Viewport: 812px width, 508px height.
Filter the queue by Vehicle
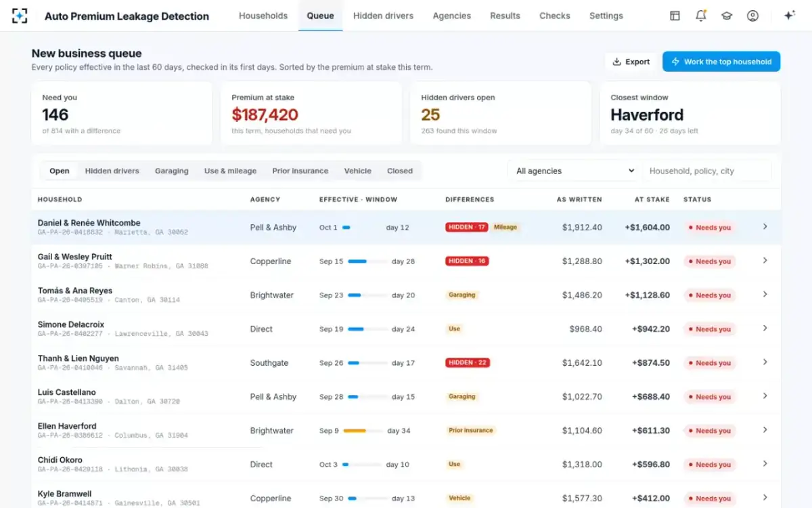(358, 171)
